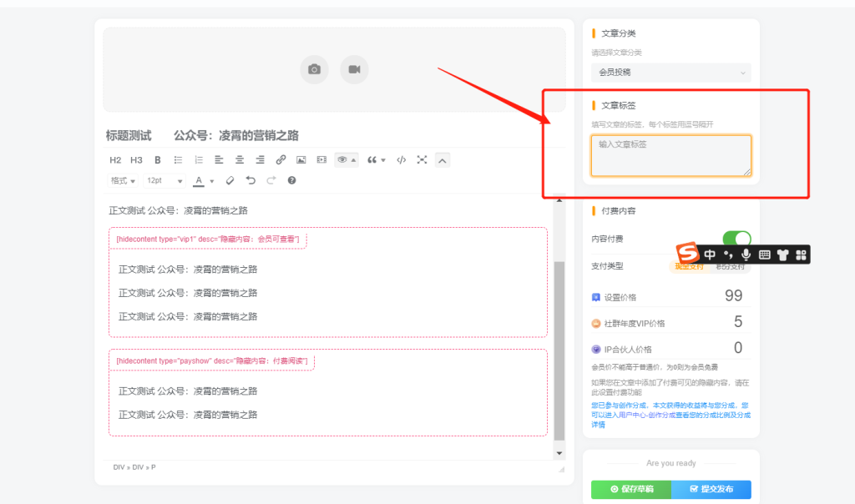Insert an image using the camera icon
The height and width of the screenshot is (504, 855).
[x=314, y=69]
